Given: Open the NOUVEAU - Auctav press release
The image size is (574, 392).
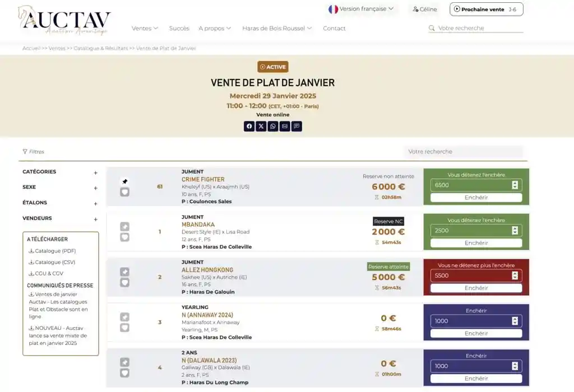Looking at the screenshot, I should coord(58,335).
